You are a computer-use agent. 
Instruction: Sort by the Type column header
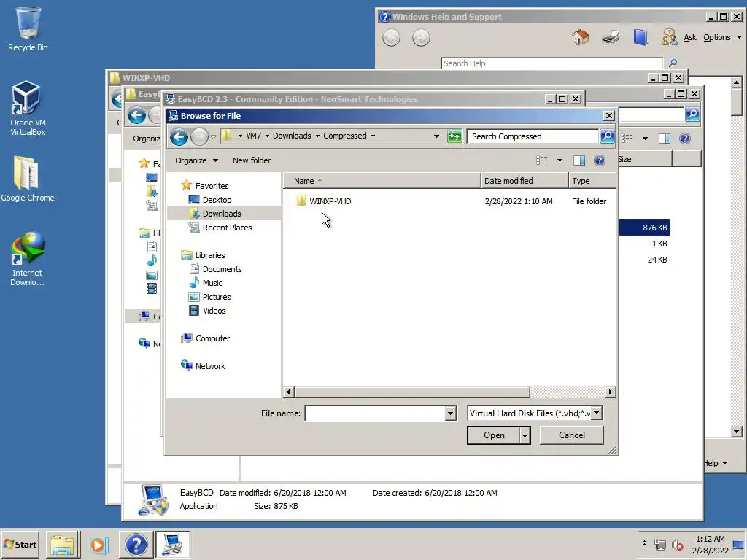592,181
